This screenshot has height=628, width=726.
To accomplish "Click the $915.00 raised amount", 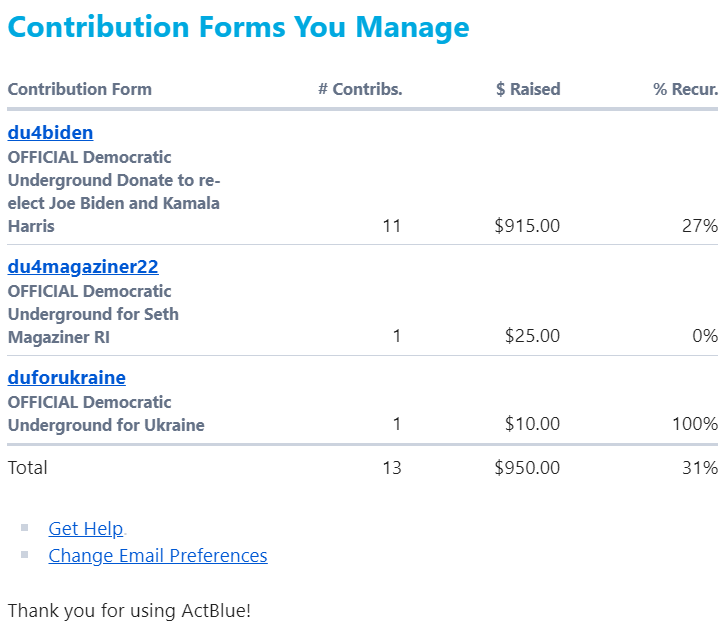I will pos(527,226).
